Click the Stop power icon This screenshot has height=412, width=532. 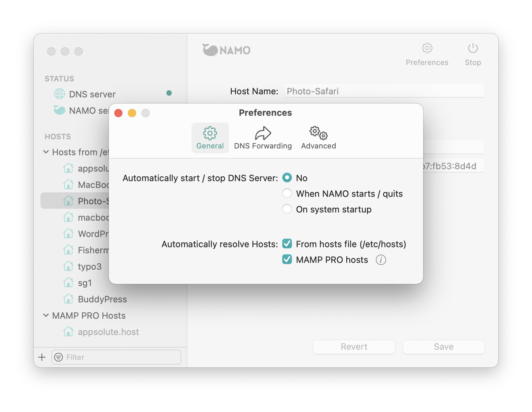[473, 48]
